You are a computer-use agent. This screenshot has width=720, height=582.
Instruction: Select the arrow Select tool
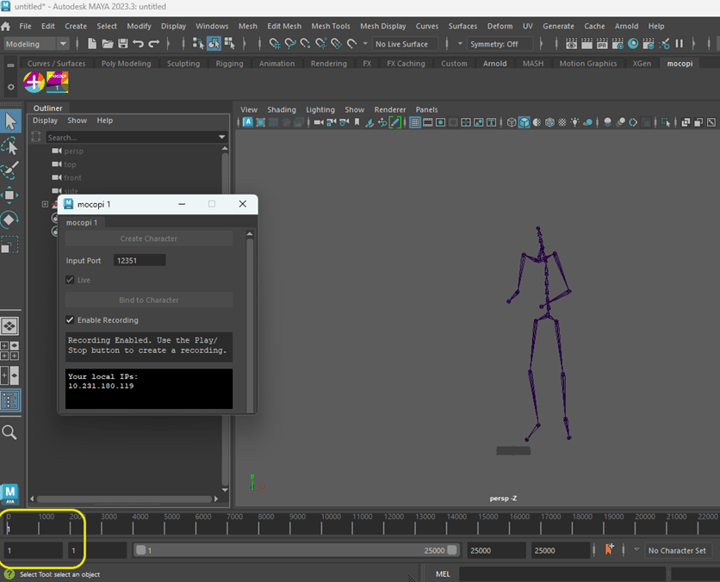point(10,121)
